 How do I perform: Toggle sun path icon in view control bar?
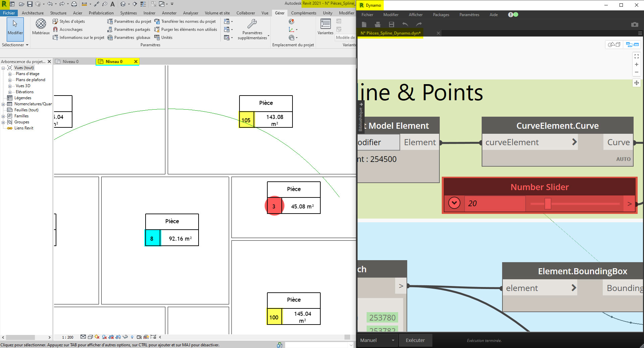[97, 337]
